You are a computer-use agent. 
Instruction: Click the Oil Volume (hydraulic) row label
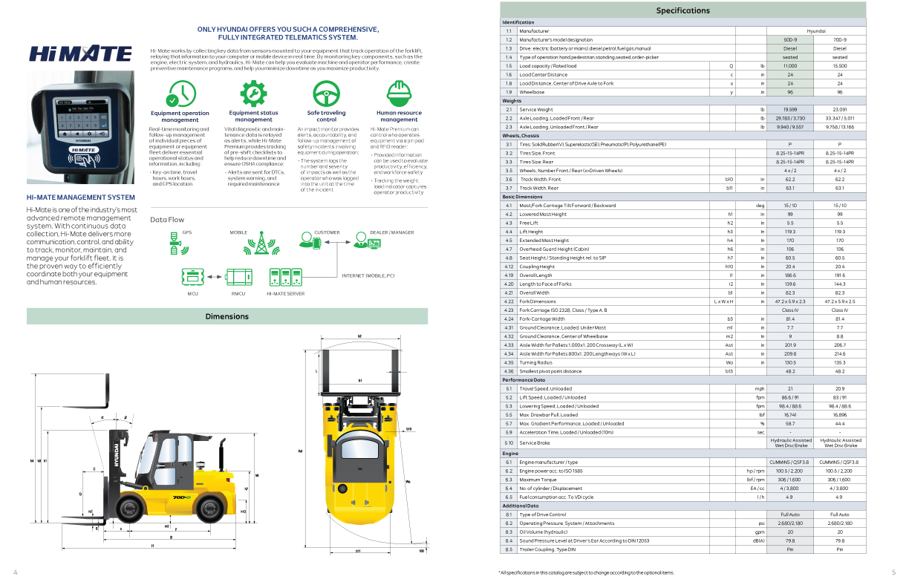point(544,532)
